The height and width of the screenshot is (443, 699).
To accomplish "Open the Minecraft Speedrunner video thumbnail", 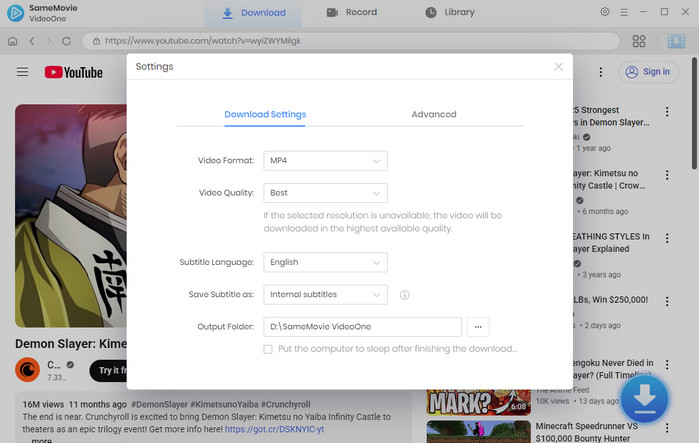I will [478, 431].
